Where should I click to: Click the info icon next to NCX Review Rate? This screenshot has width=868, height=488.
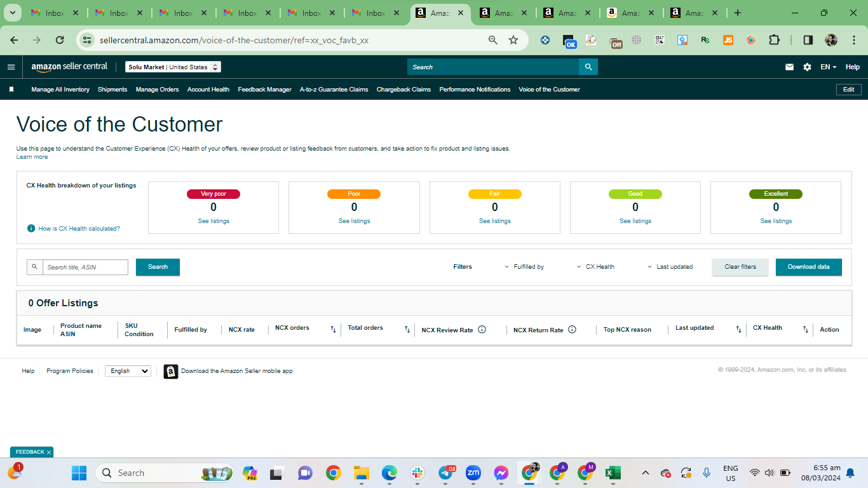click(x=482, y=329)
